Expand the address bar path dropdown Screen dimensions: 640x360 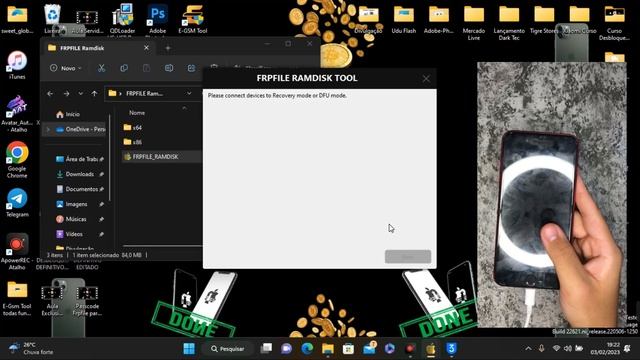189,93
